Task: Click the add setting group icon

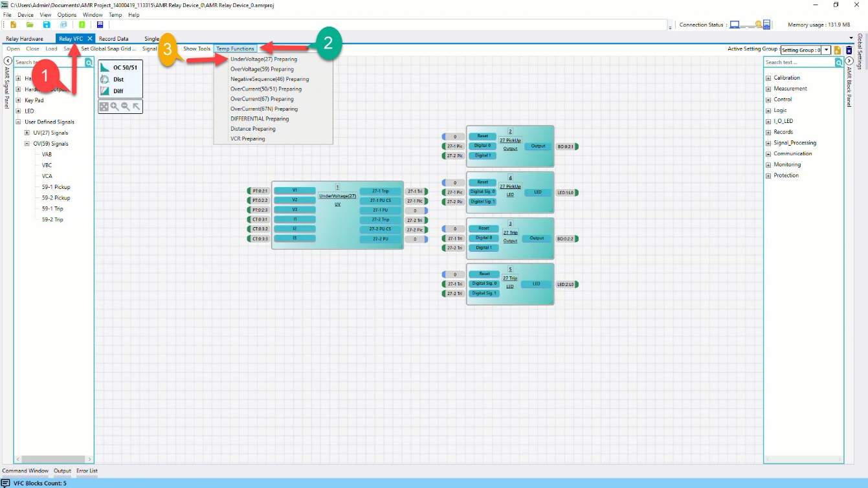Action: 838,50
